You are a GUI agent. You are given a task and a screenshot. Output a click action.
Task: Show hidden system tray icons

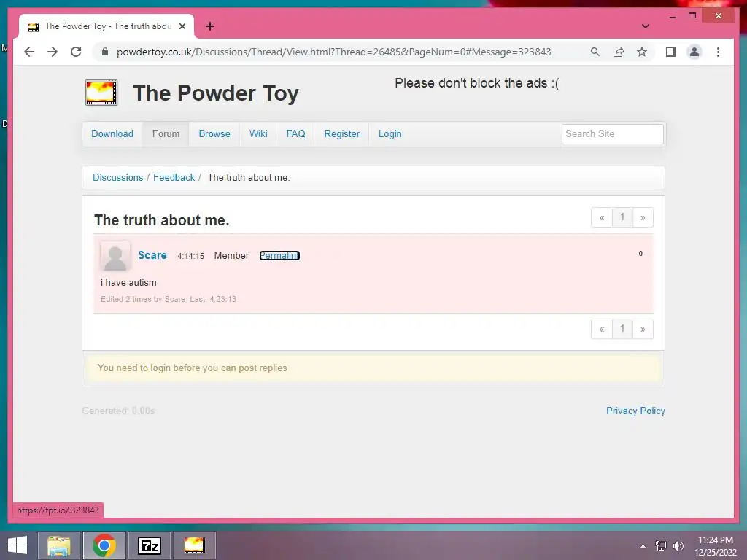pos(643,546)
